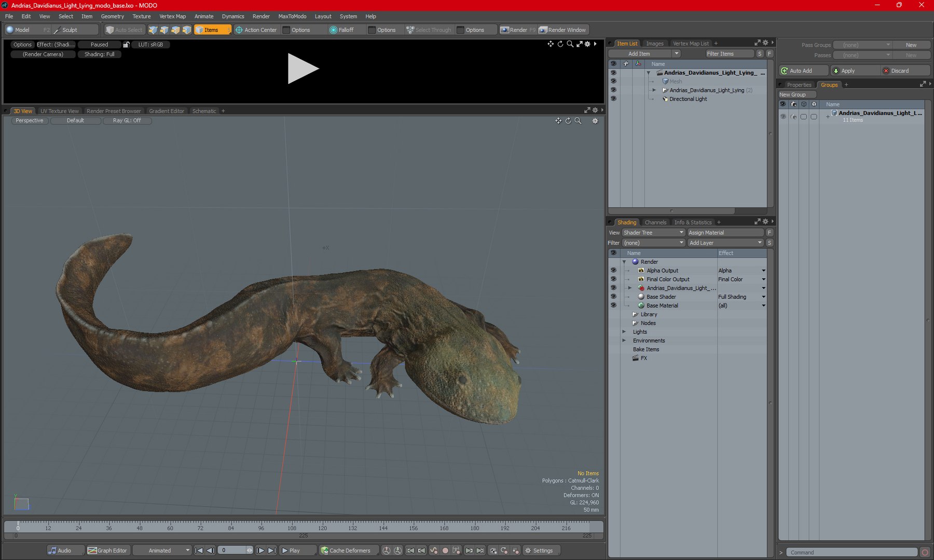Enable the Falloff tool
The height and width of the screenshot is (560, 934).
(x=342, y=30)
